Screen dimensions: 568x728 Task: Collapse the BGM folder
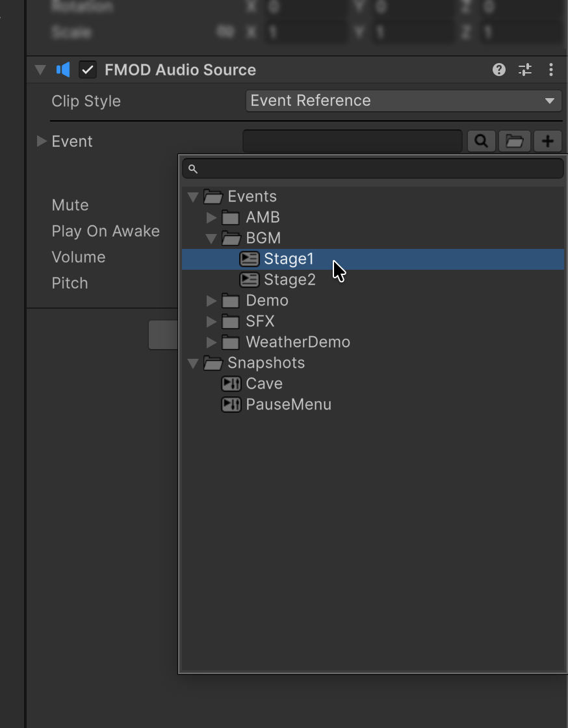(x=211, y=238)
